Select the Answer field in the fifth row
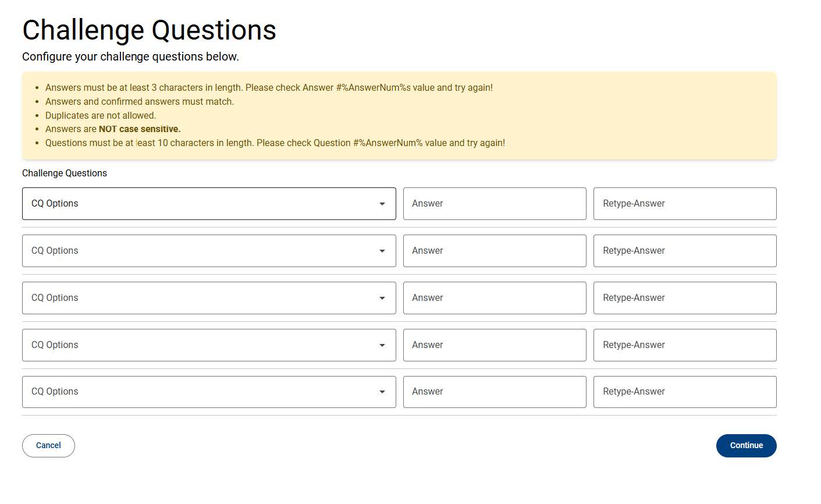This screenshot has width=821, height=504. pyautogui.click(x=494, y=392)
